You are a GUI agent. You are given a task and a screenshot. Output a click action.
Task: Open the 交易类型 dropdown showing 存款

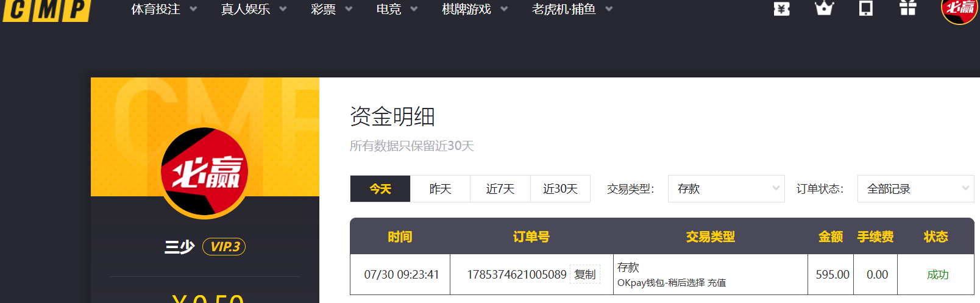click(726, 189)
